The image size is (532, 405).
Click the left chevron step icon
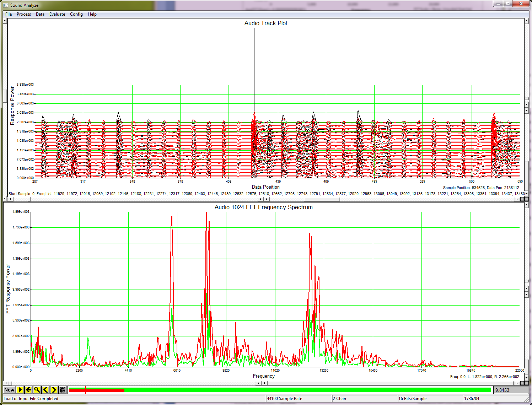tap(45, 390)
